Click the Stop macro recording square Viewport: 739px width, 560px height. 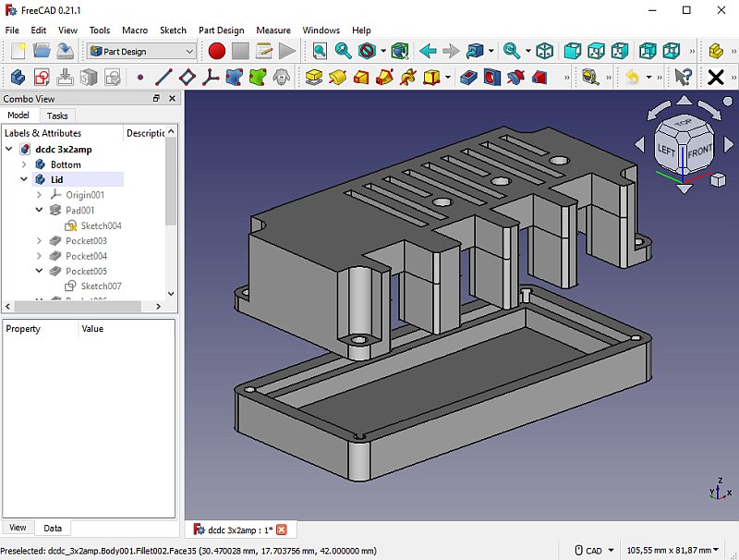[240, 51]
